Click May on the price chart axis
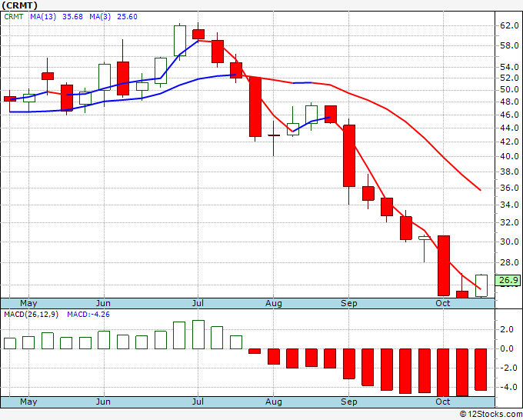This screenshot has height=420, width=523. click(x=28, y=303)
